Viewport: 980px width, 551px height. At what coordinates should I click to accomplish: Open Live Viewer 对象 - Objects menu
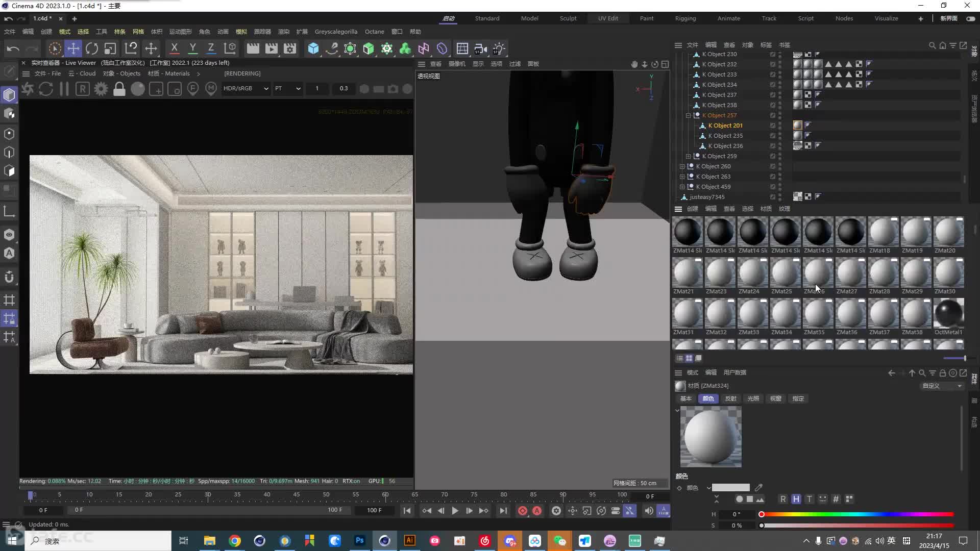tap(121, 73)
